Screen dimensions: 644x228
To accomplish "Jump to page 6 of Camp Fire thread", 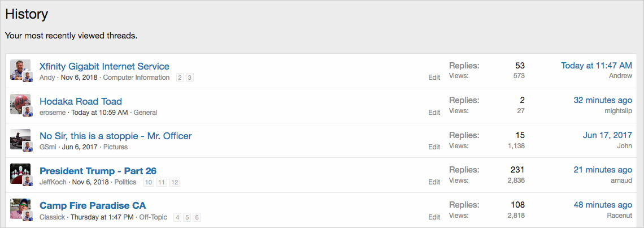I will point(197,217).
